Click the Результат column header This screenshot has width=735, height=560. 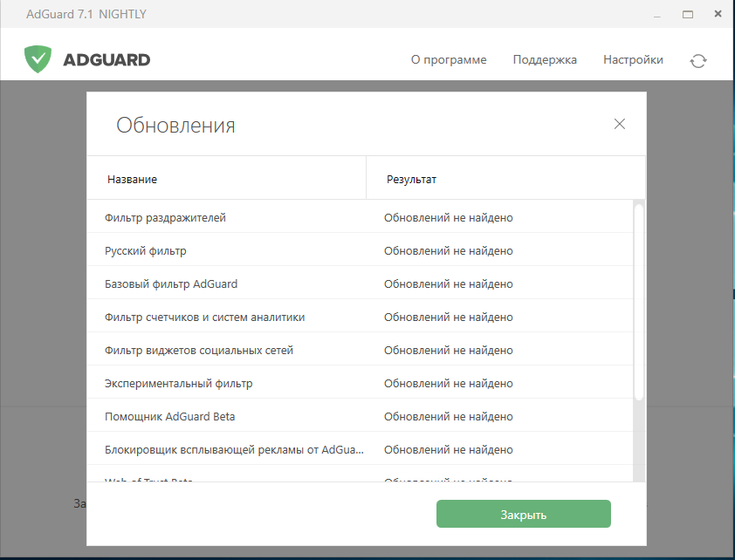coord(505,178)
